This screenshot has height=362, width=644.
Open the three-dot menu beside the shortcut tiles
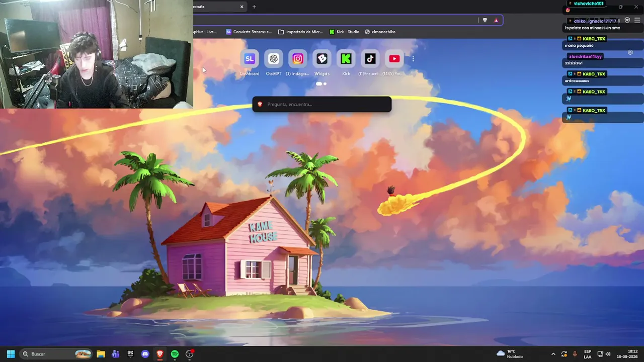coord(413,59)
